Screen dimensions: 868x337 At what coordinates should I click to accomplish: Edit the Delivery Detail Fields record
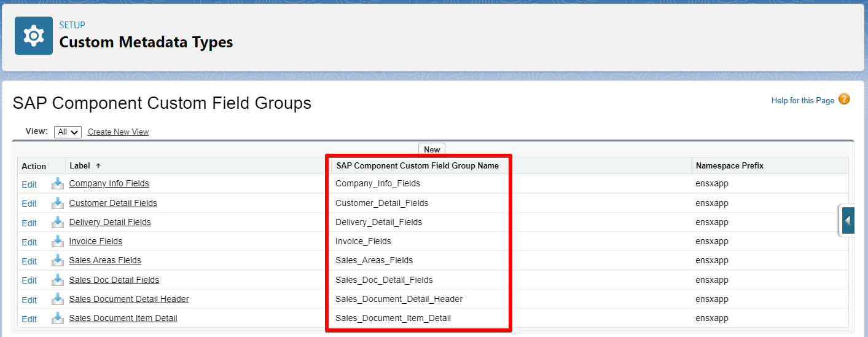pyautogui.click(x=29, y=223)
